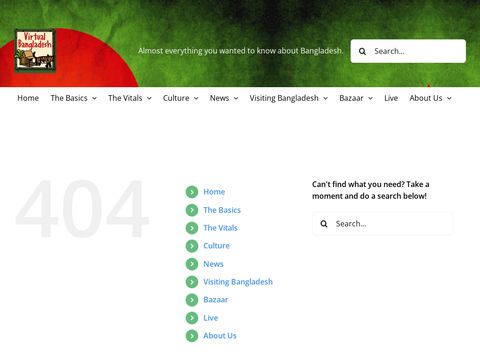Follow the blue The Vitals link

pyautogui.click(x=220, y=228)
